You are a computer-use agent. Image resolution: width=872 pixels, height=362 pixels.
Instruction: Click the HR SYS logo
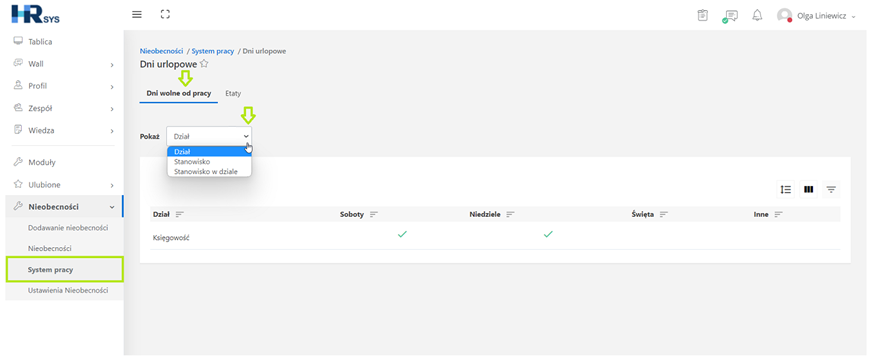[x=35, y=14]
